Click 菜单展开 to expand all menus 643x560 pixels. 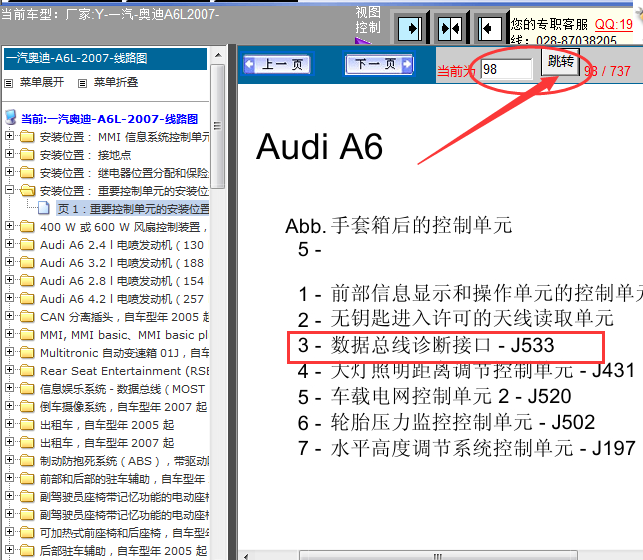(42, 82)
